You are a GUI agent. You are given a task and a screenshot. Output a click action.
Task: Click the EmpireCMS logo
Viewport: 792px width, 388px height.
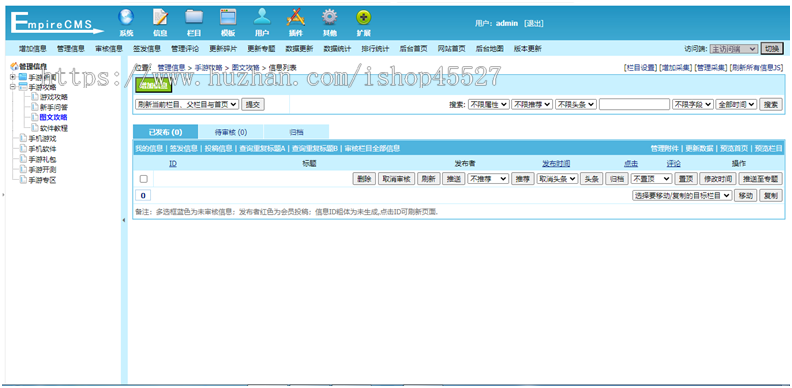(56, 24)
